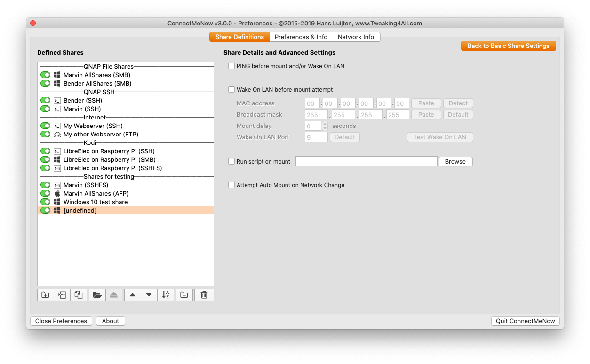590x364 pixels.
Task: Click the terminal icon beside My Webserver (SSH)
Action: [x=57, y=126]
